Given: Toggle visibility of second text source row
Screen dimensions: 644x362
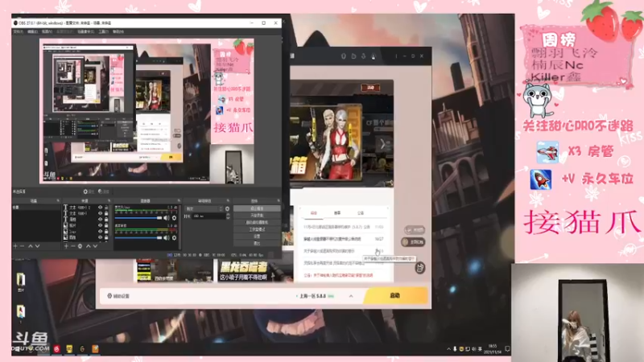Looking at the screenshot, I should [100, 213].
